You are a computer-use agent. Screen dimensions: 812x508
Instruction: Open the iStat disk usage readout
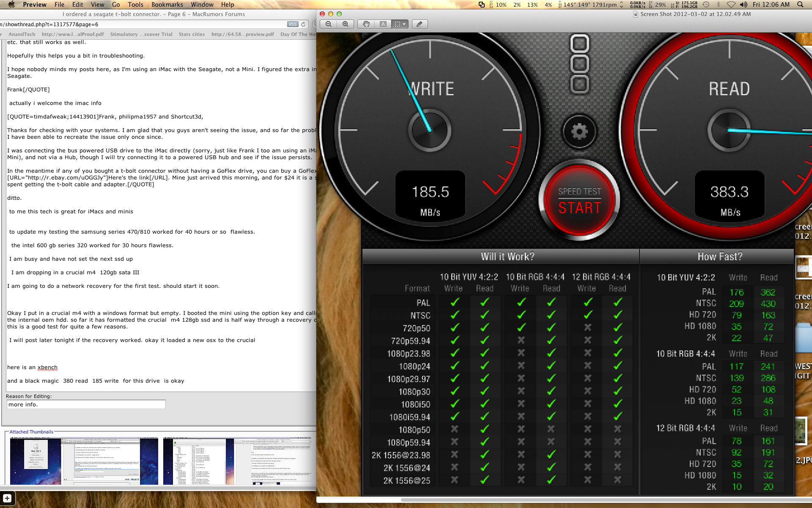[684, 5]
